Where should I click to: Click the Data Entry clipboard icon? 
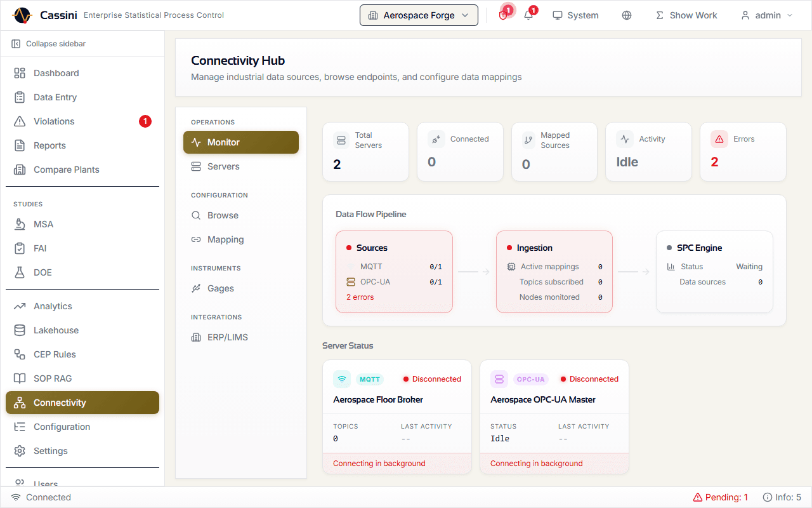(x=20, y=97)
